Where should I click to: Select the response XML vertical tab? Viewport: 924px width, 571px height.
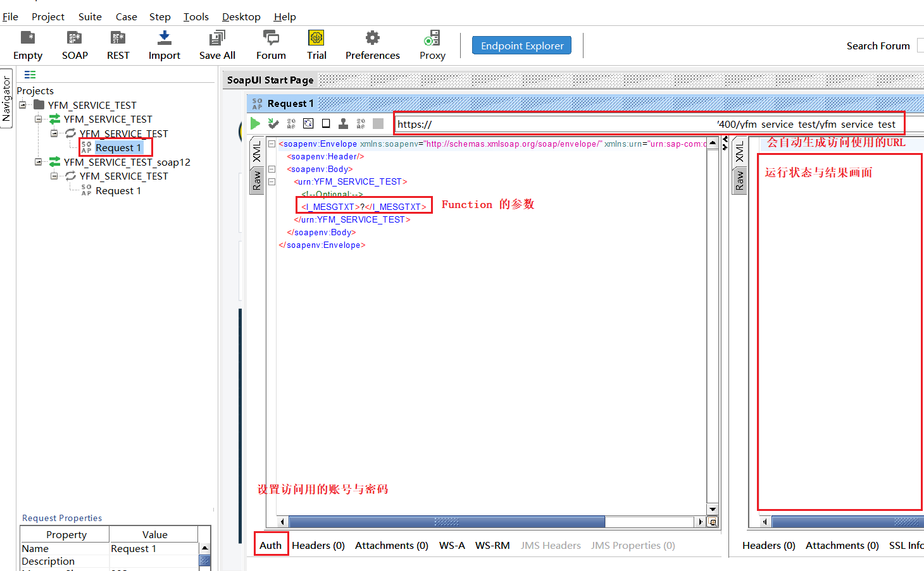coord(739,152)
